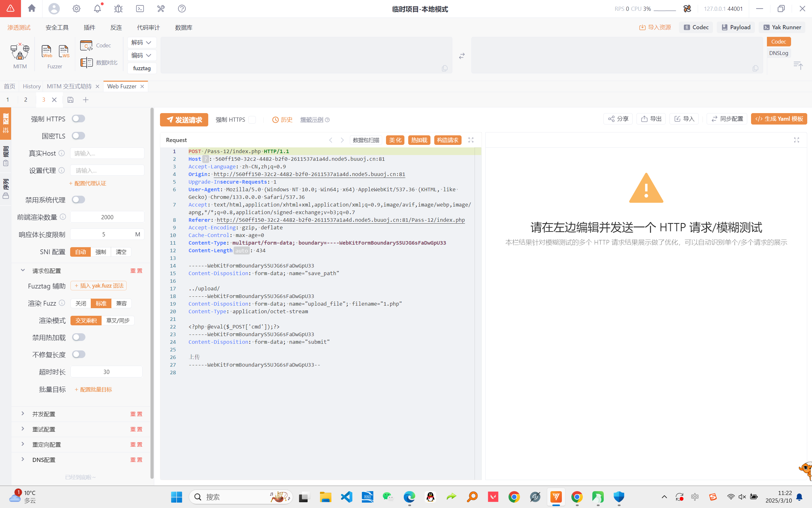Switch to the History tab
Screen dimensions: 812x508
(31, 86)
